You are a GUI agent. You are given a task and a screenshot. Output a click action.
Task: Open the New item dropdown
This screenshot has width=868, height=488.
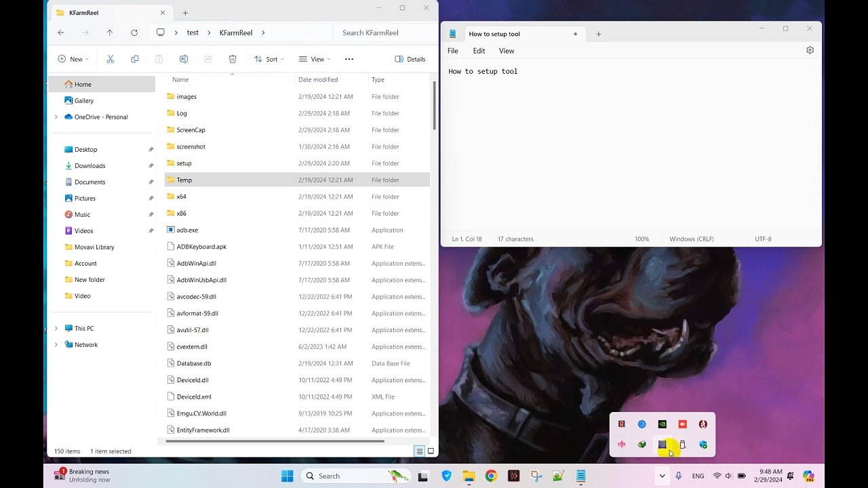pos(73,59)
